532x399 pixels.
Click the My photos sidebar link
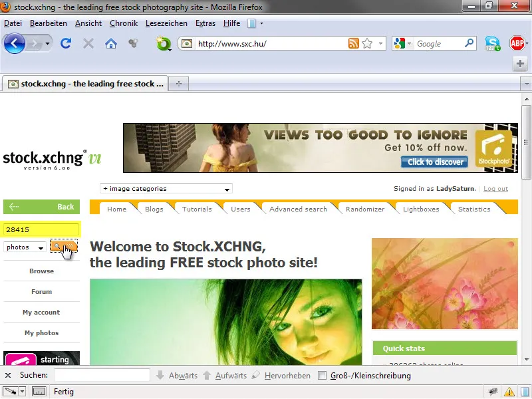tap(41, 333)
